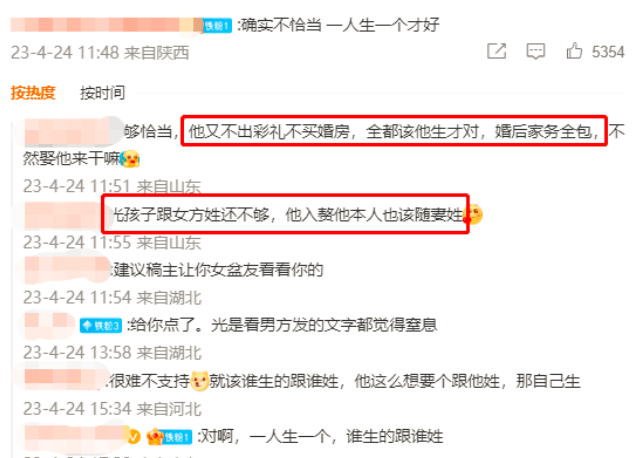Click the orange verified V badge
Screen dimensions: 634x458
point(134,437)
